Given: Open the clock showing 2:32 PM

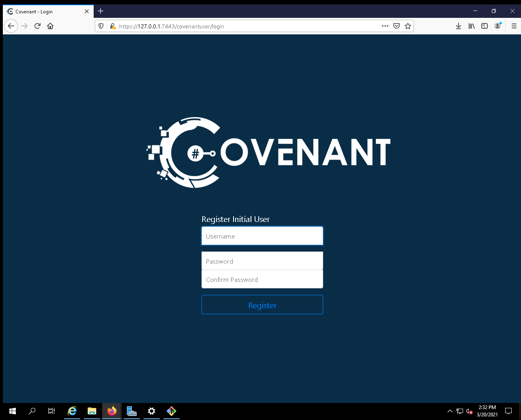Looking at the screenshot, I should 487,411.
